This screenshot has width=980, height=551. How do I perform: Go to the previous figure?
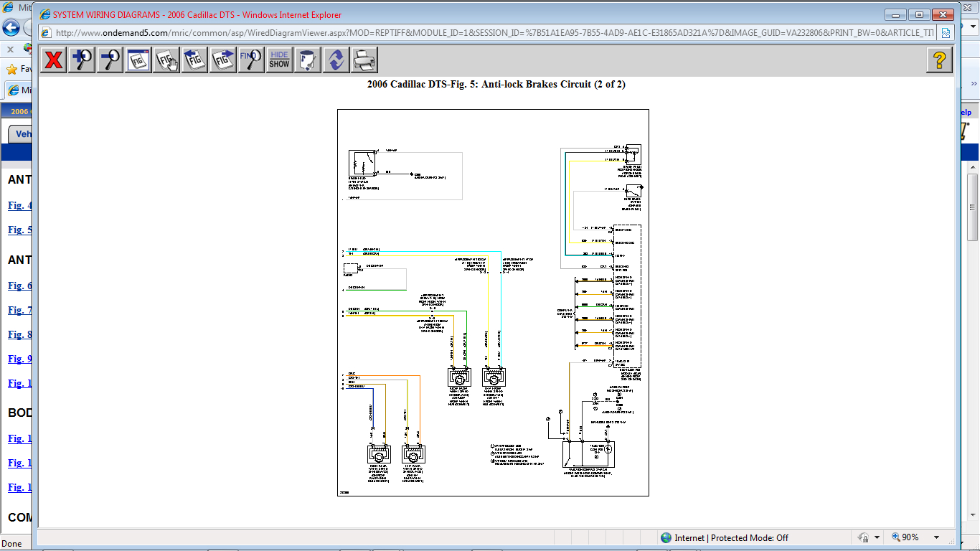pos(194,60)
